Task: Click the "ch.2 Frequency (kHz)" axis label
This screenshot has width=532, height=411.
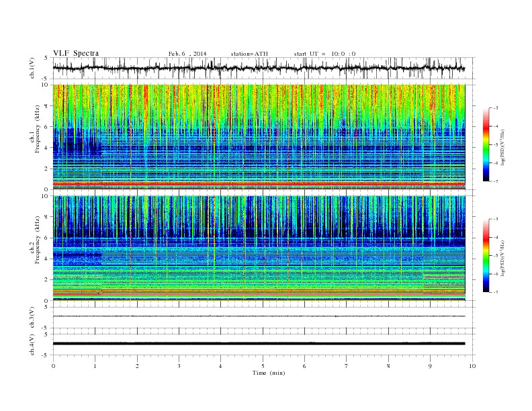Action: (35, 240)
